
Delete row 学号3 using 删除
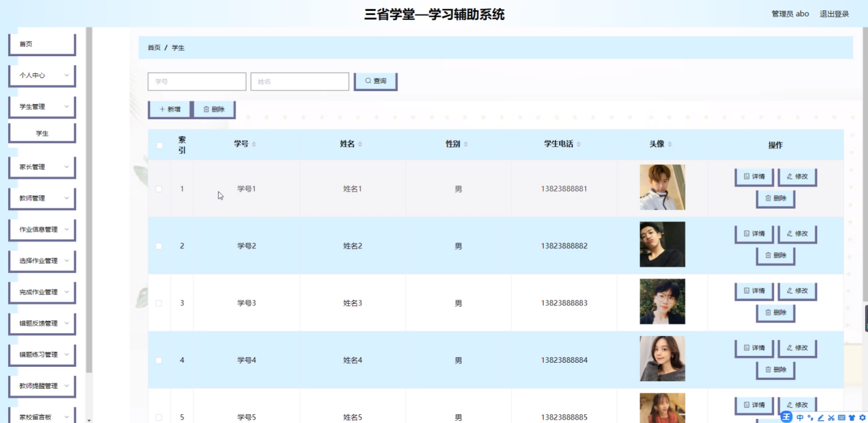pos(776,313)
